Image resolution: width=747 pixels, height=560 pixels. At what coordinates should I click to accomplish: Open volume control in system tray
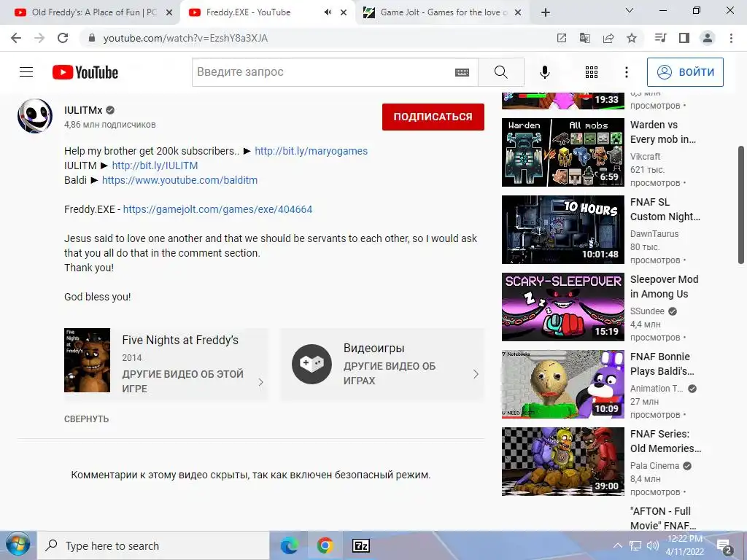(652, 545)
